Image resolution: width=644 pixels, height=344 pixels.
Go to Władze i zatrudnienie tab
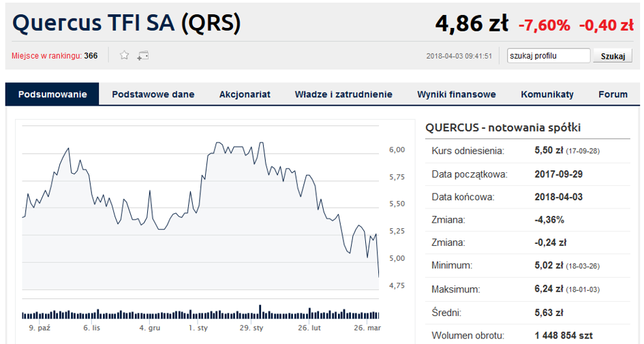(x=343, y=94)
